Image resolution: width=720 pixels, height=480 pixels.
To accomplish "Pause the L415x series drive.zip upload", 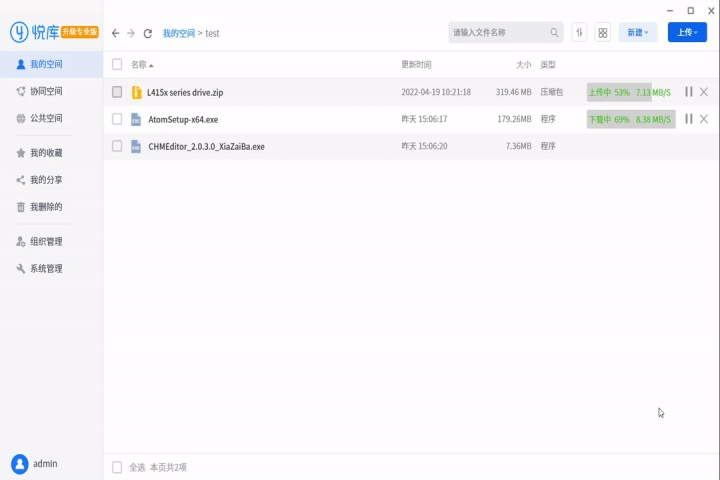I will point(688,92).
